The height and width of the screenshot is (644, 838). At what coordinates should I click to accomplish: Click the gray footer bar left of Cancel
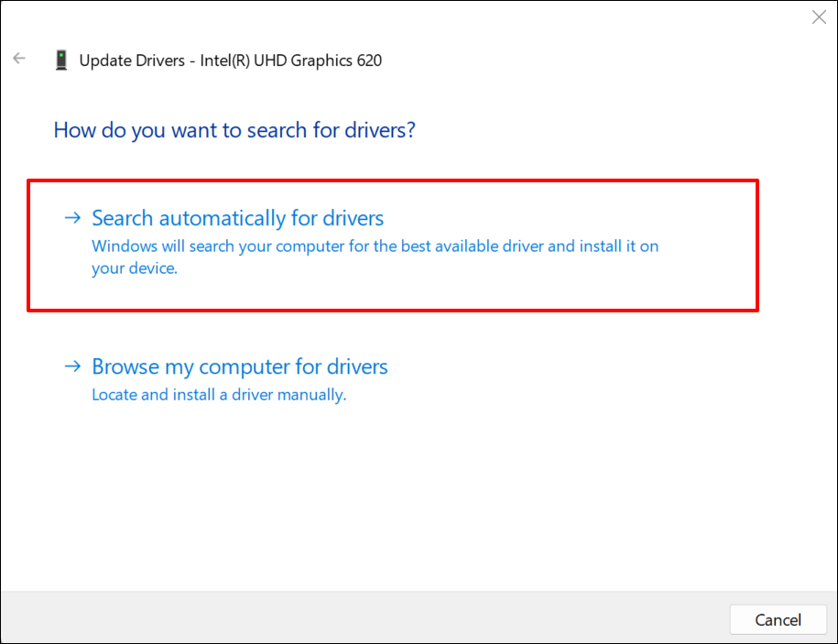(x=366, y=618)
